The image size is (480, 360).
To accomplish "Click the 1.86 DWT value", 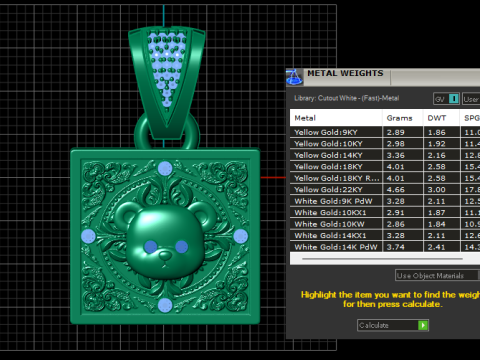I will coord(437,132).
